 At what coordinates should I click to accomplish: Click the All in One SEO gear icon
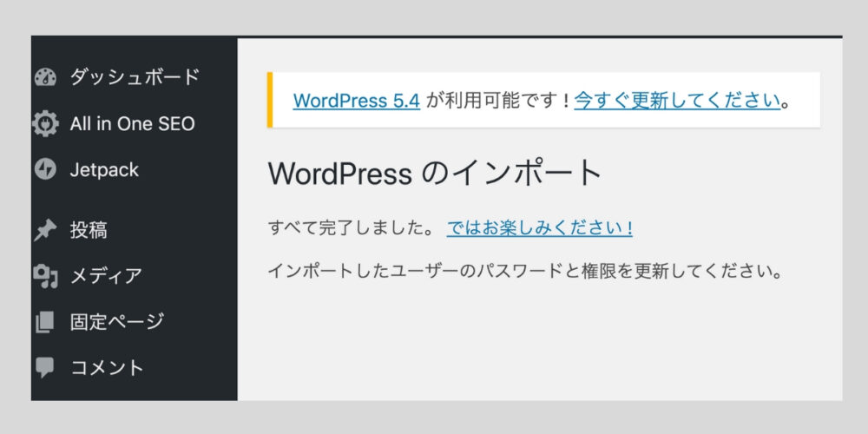(45, 123)
